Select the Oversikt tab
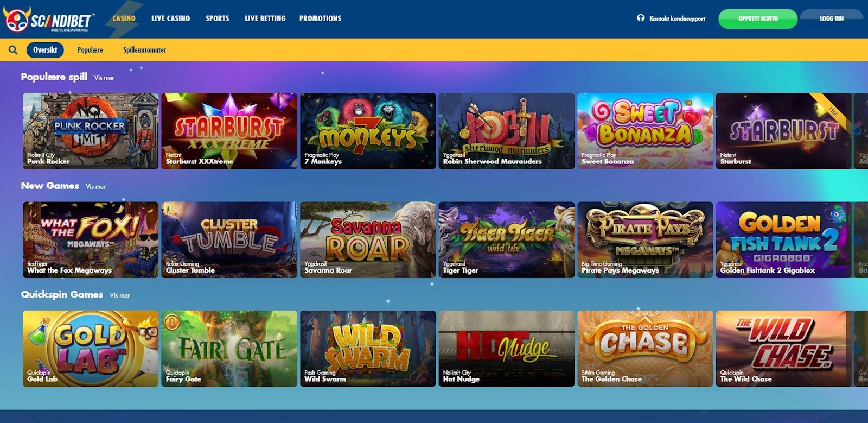The image size is (868, 423). 45,50
